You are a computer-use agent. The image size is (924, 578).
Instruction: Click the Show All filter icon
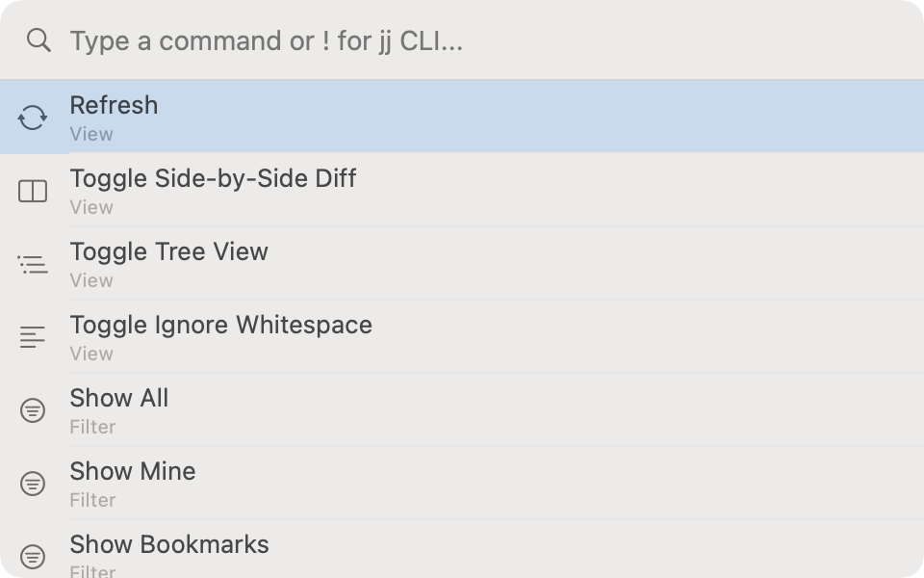[x=33, y=410]
